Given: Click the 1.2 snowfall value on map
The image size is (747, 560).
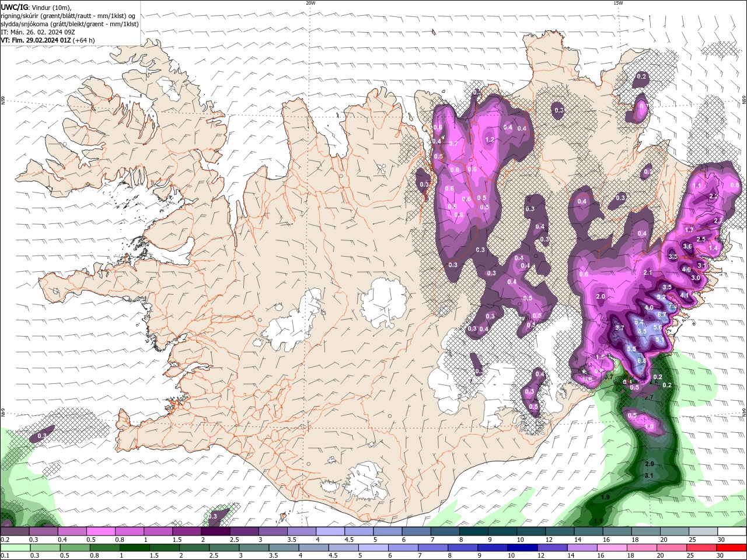Looking at the screenshot, I should coord(490,139).
